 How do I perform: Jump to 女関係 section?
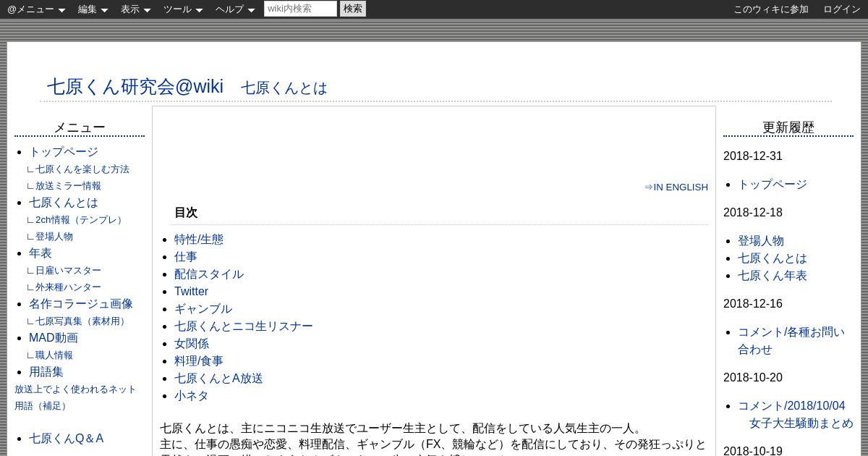pyautogui.click(x=192, y=344)
